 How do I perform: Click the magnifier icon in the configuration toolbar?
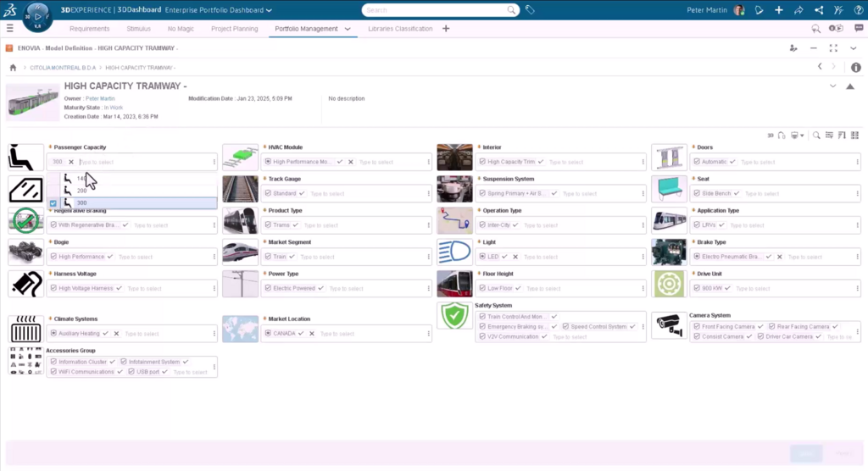[x=815, y=135]
